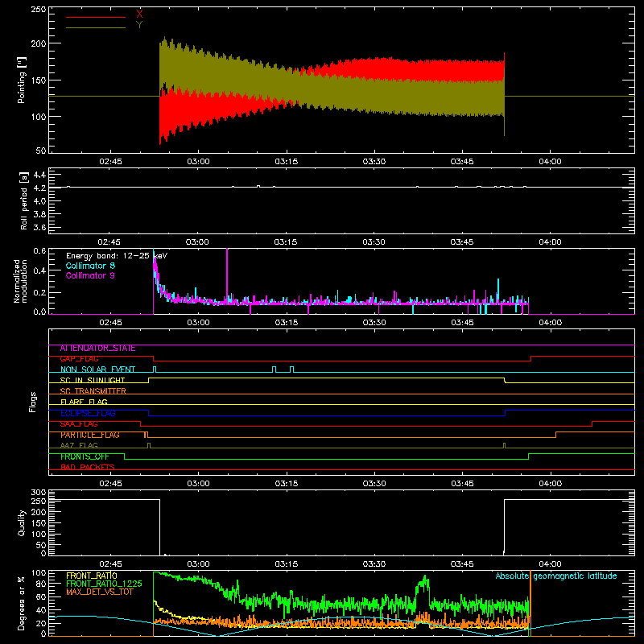Screen dimensions: 644x644
Task: Select the FRONTS_OFF flag label
Action: 85,456
